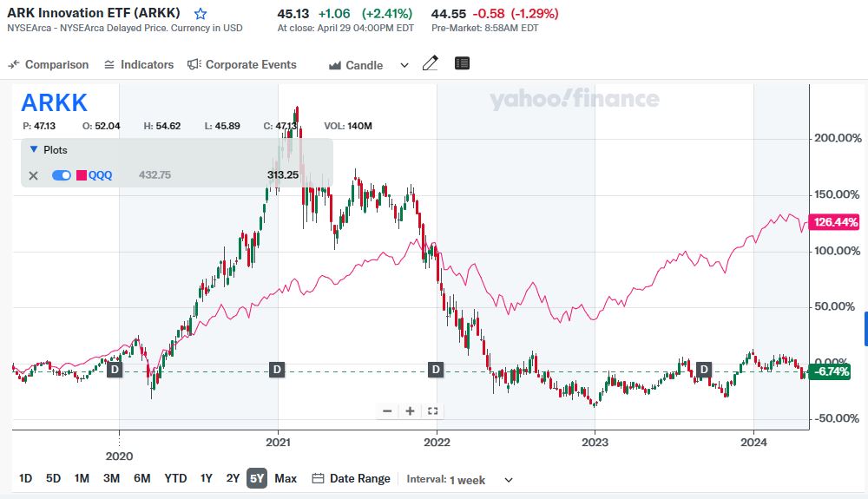The width and height of the screenshot is (868, 499).
Task: Click the H: 54.62 high value
Action: pyautogui.click(x=162, y=126)
